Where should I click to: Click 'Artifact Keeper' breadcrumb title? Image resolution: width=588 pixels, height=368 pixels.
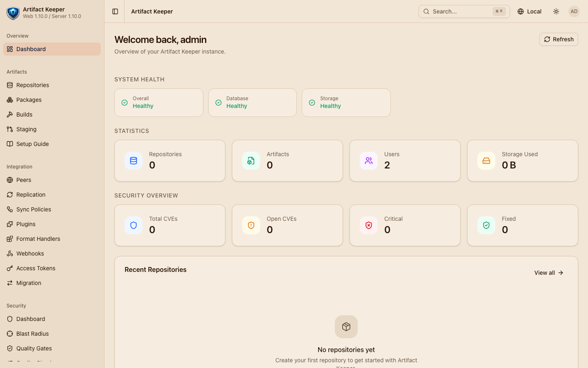click(152, 11)
